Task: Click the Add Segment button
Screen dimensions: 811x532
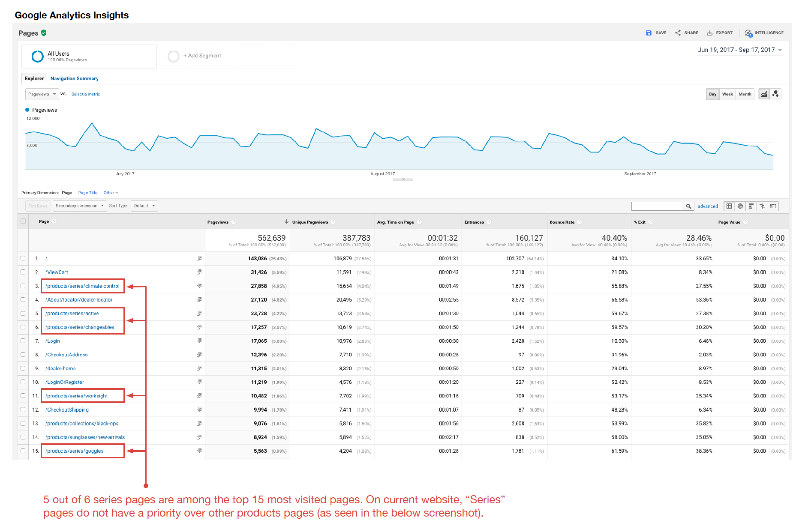Action: pyautogui.click(x=228, y=56)
